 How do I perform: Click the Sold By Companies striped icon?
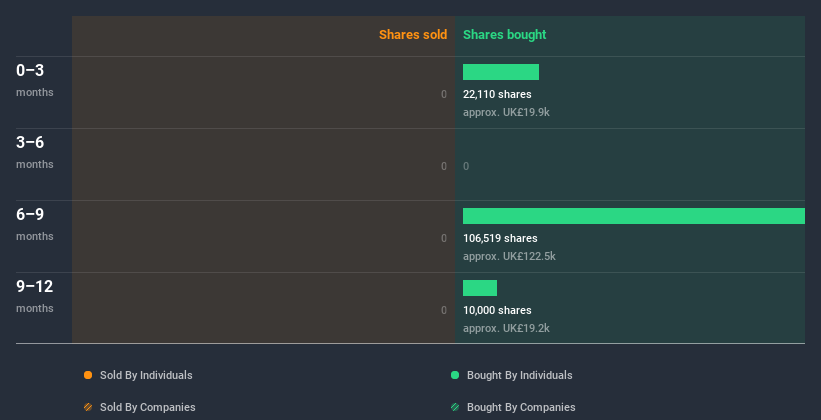[88, 407]
